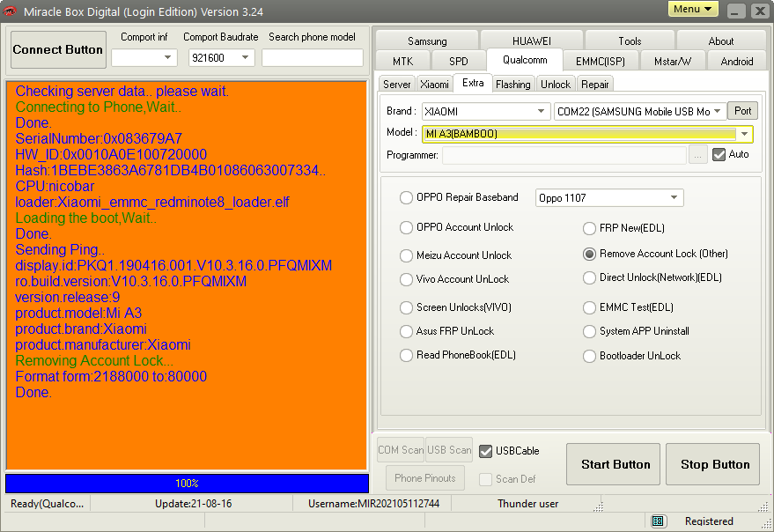Select Vivo Account UnLock option
Image resolution: width=774 pixels, height=532 pixels.
click(x=406, y=279)
